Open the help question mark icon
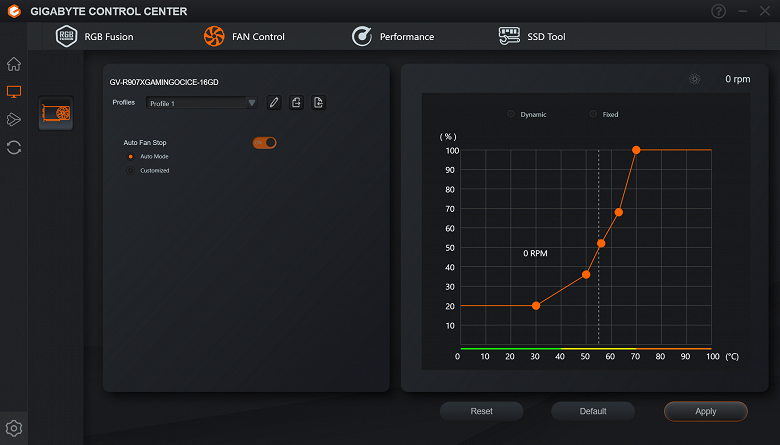 719,11
